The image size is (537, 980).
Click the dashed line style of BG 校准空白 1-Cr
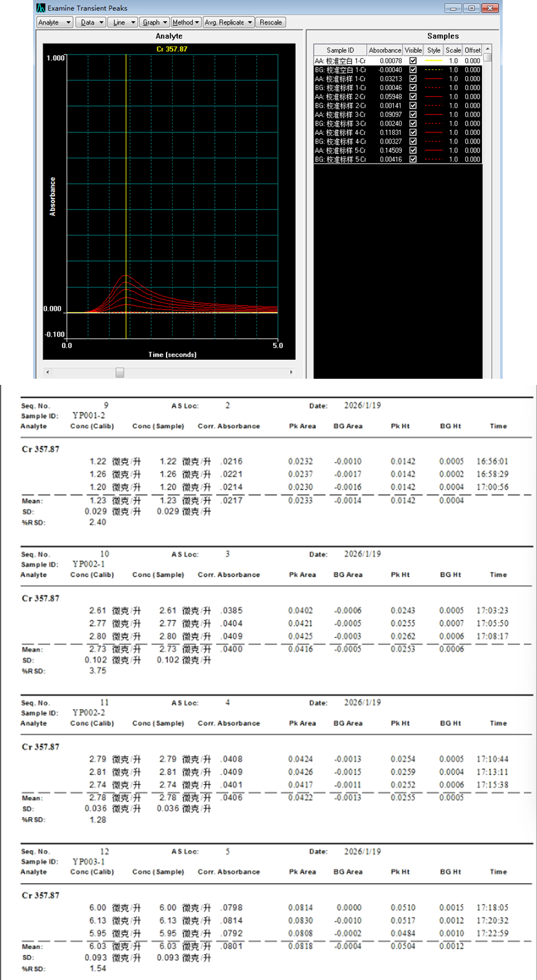[x=434, y=70]
